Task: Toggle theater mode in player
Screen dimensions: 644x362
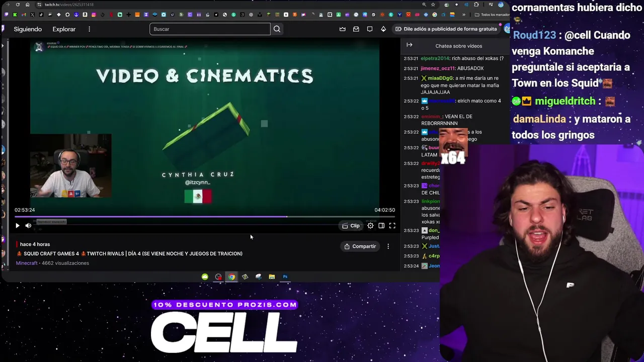Action: click(x=381, y=226)
